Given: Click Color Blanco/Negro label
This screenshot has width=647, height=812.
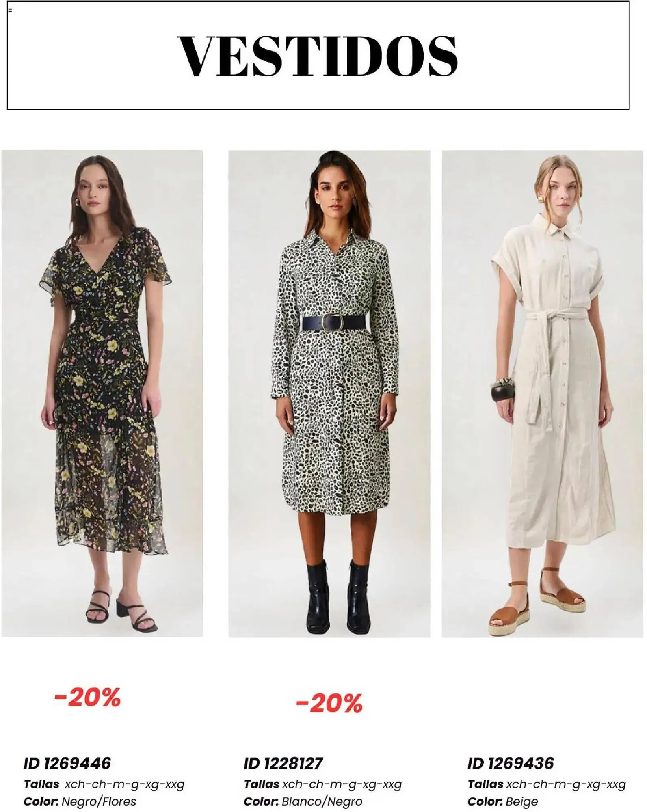Looking at the screenshot, I should [303, 801].
